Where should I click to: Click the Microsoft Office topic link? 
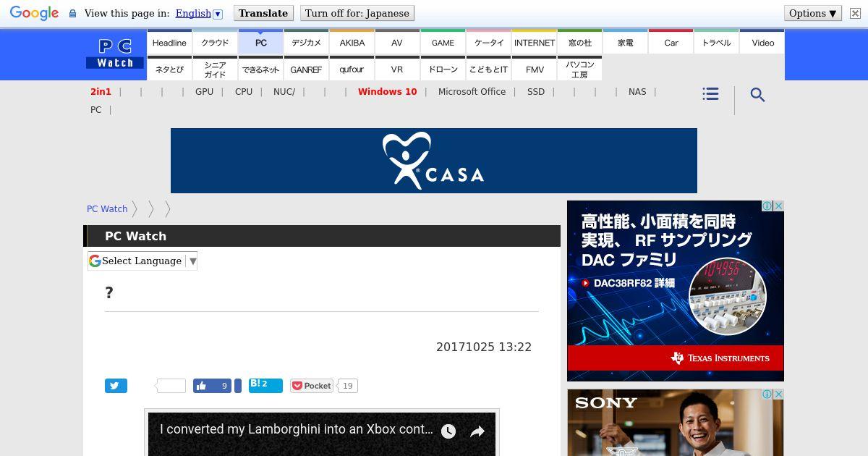tap(472, 92)
